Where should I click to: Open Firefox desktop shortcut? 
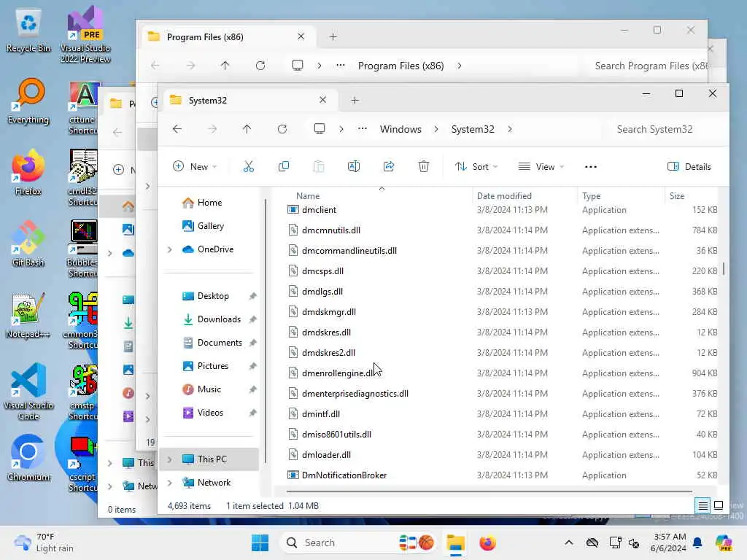[28, 172]
